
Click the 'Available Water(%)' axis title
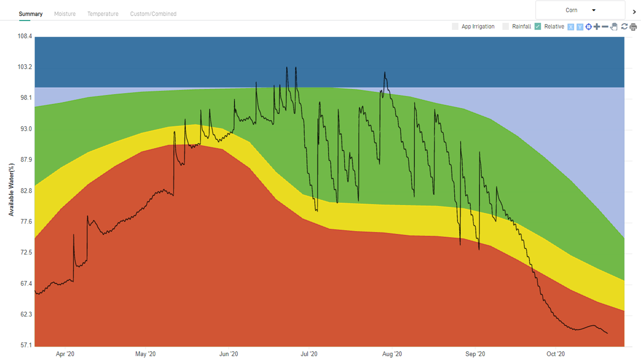(x=11, y=190)
